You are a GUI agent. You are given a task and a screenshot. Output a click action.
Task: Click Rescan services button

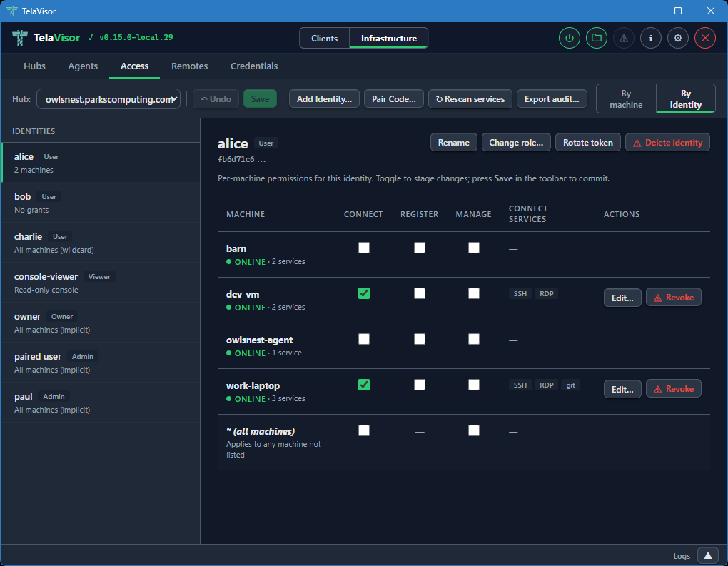(470, 99)
